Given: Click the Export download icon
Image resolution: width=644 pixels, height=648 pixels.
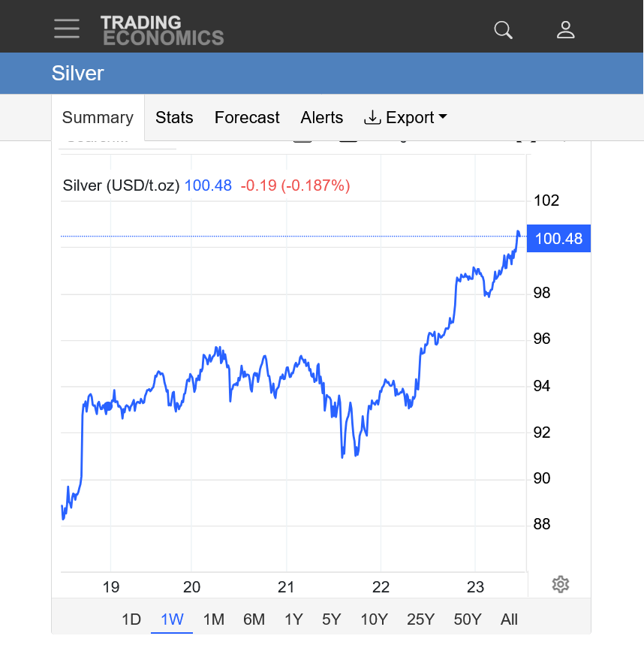Looking at the screenshot, I should coord(372,117).
